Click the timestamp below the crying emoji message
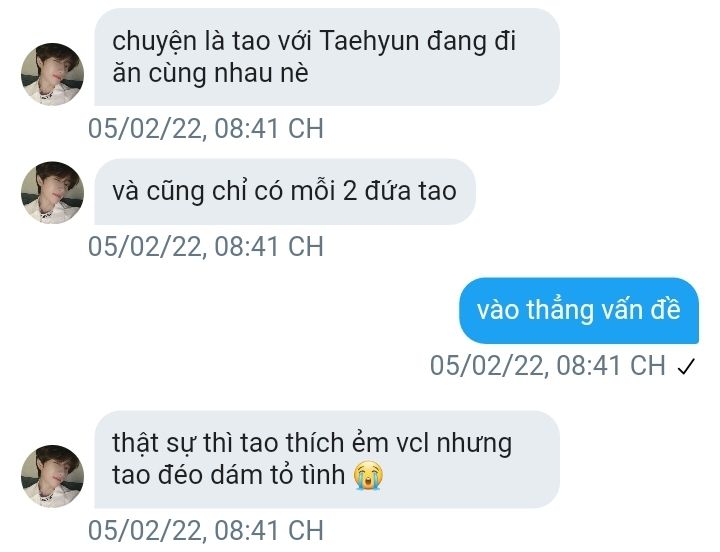 coord(206,530)
